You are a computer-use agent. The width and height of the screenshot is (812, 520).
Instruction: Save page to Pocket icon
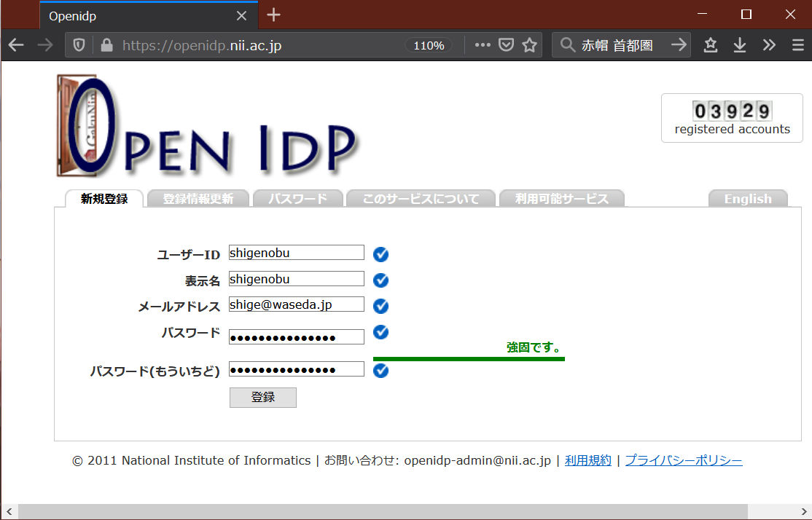click(x=506, y=45)
